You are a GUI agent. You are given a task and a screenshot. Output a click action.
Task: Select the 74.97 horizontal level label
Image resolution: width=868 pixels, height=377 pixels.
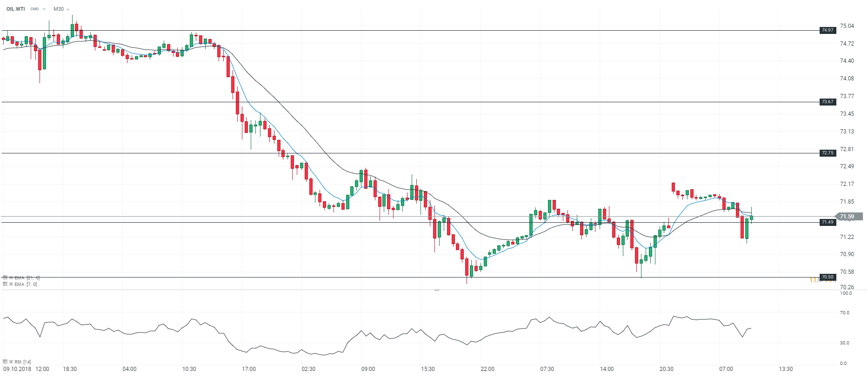click(828, 30)
